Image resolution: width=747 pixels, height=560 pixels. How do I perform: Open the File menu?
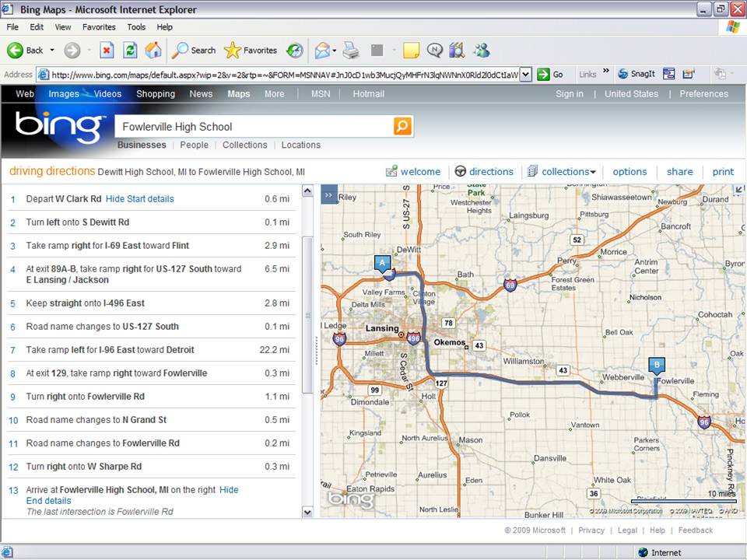pyautogui.click(x=12, y=27)
